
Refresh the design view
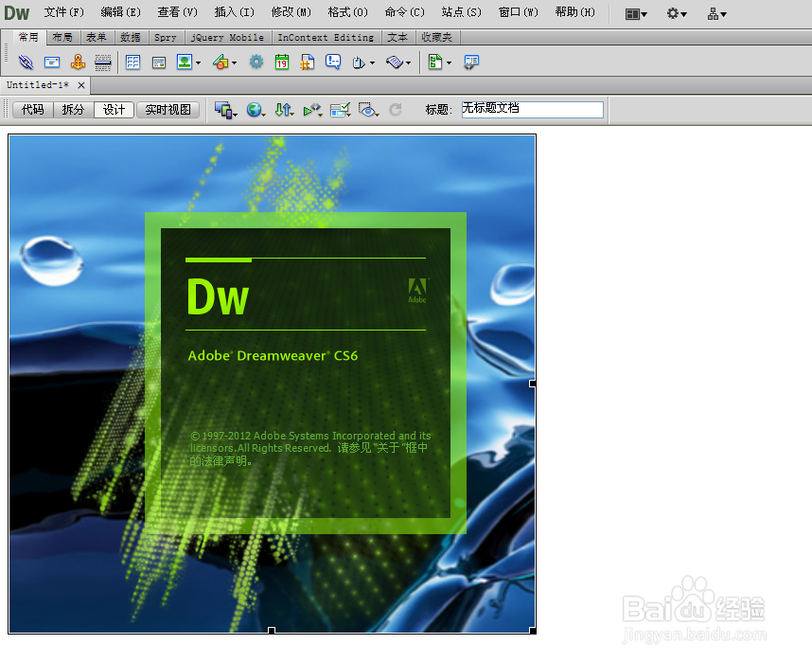396,110
